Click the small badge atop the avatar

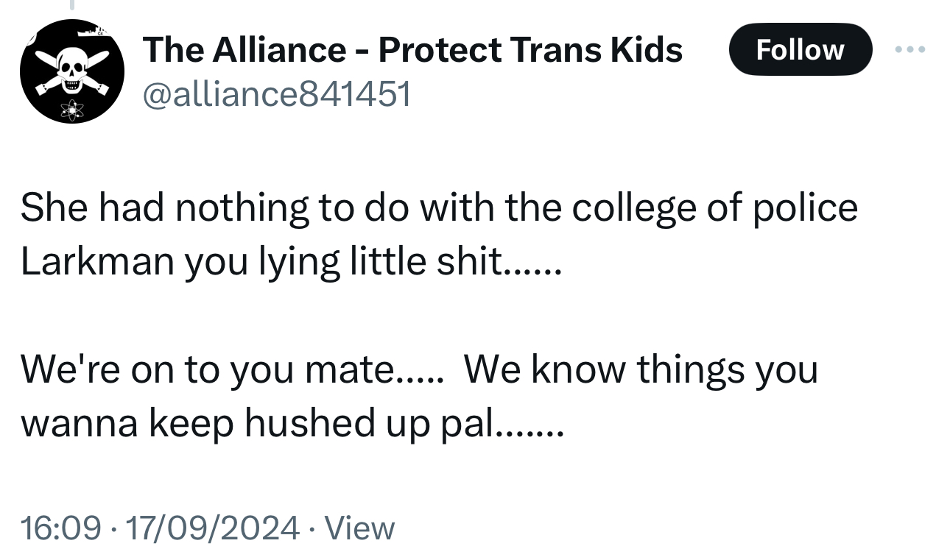coord(94,31)
